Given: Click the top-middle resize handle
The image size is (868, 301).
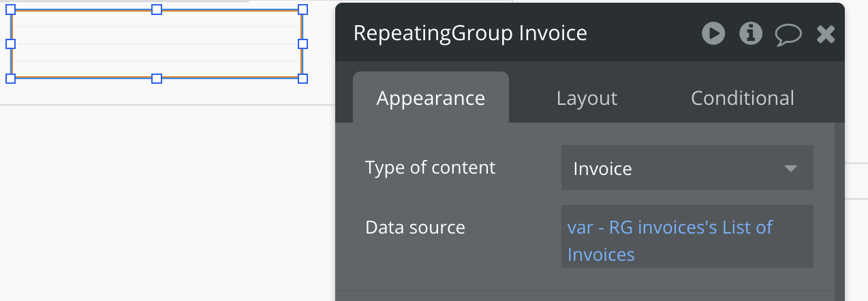Looking at the screenshot, I should coord(157,10).
